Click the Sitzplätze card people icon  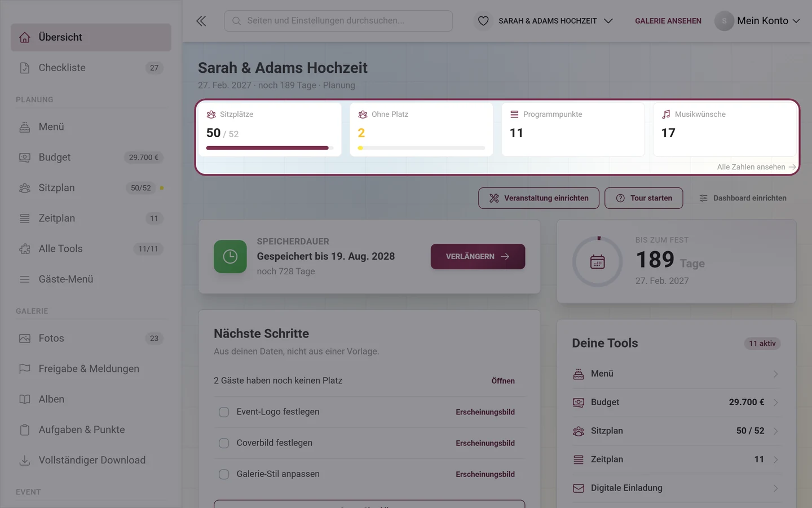[211, 114]
